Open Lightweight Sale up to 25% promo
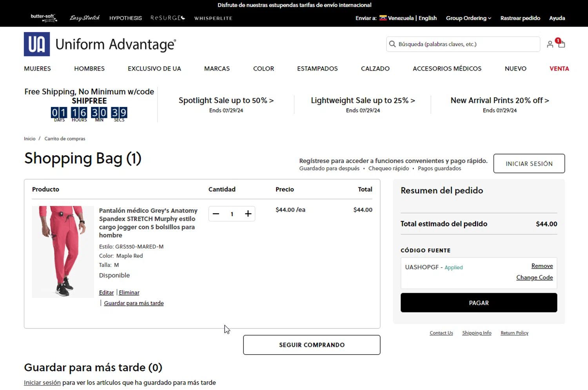Screen dimensions: 588x390 tap(363, 100)
